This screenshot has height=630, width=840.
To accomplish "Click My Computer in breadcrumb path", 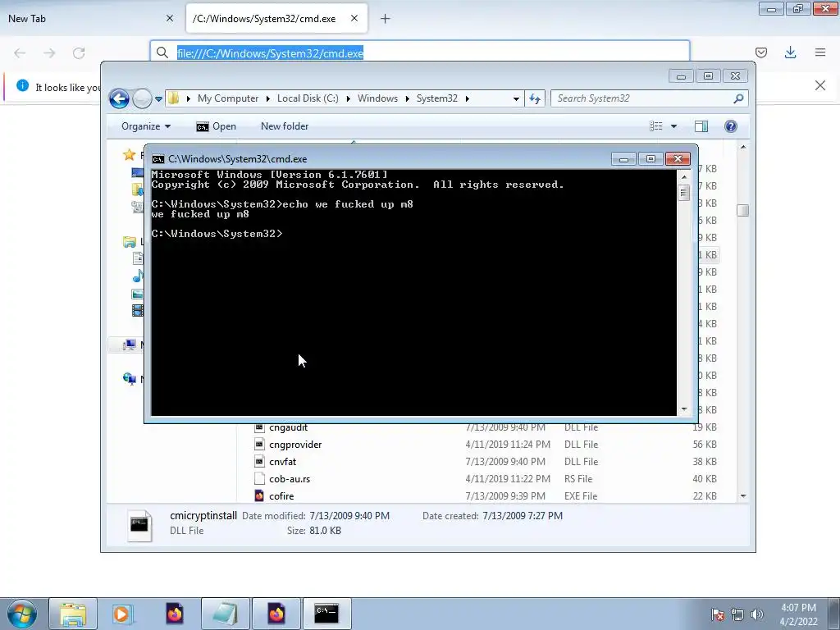I will 228,98.
